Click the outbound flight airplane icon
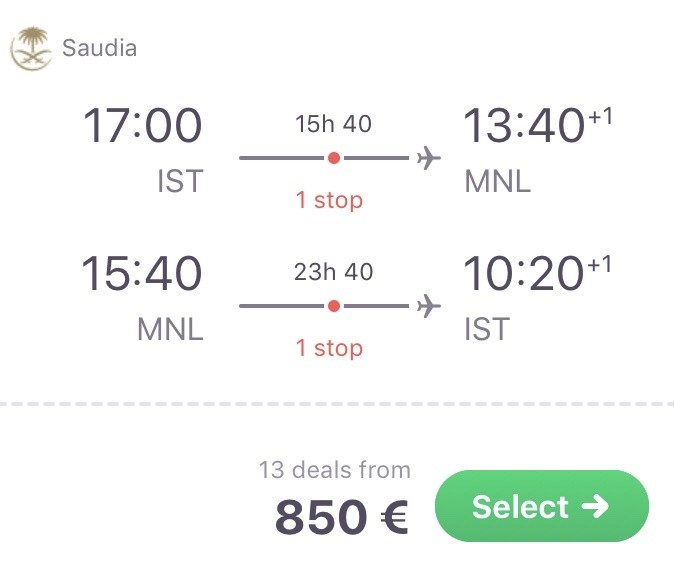 point(429,158)
